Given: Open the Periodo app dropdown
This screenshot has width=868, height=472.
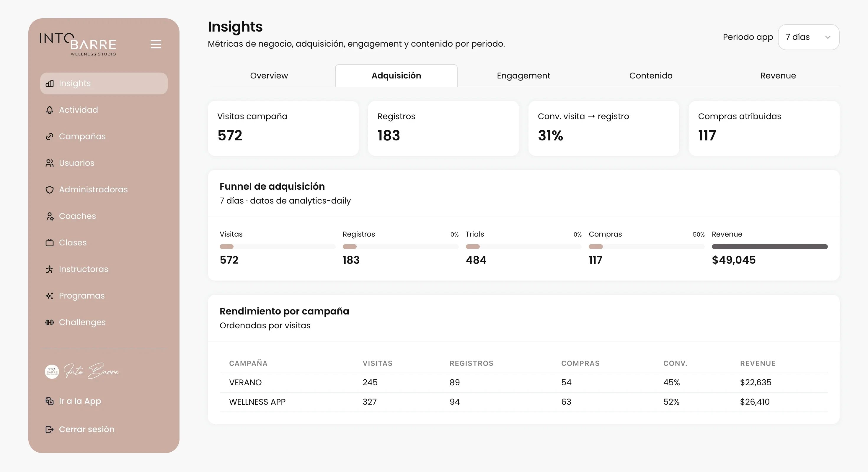Looking at the screenshot, I should click(808, 37).
